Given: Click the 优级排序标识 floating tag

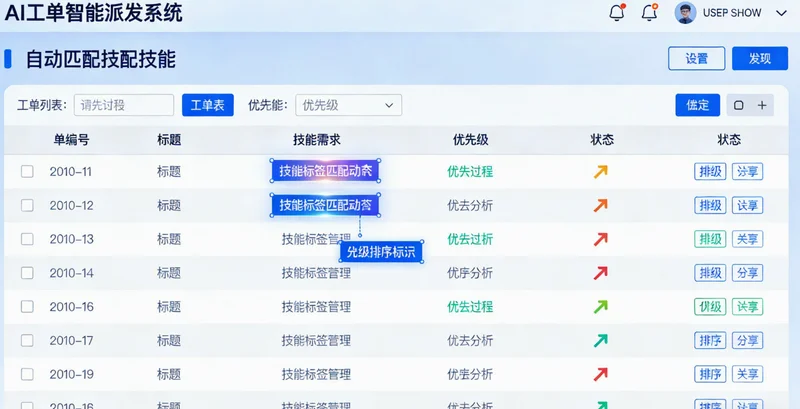Looking at the screenshot, I should (x=380, y=251).
